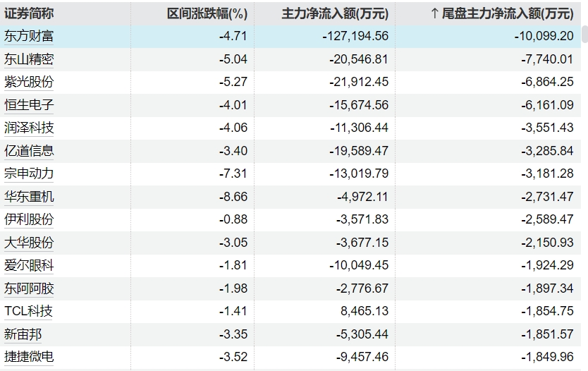588x371 pixels.
Task: Open the 东山精密 stock link
Action: [29, 59]
